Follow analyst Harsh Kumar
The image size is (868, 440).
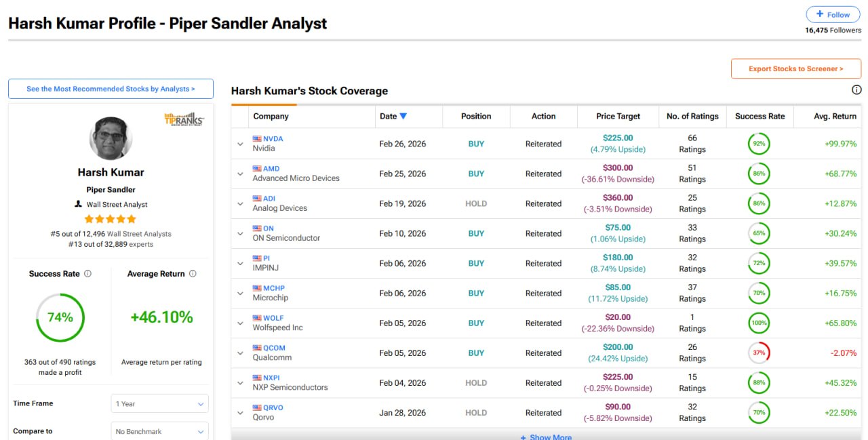click(x=833, y=14)
